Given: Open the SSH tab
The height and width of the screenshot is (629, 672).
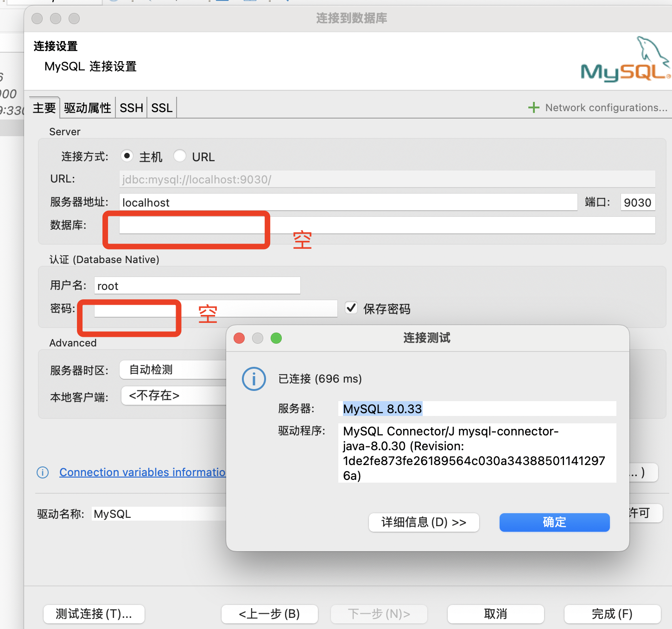Looking at the screenshot, I should [131, 108].
